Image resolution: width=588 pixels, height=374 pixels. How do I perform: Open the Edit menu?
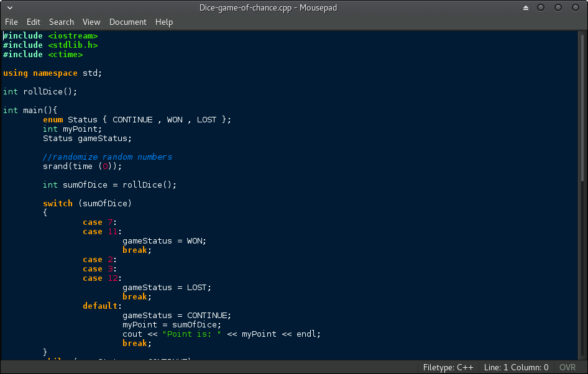coord(33,22)
